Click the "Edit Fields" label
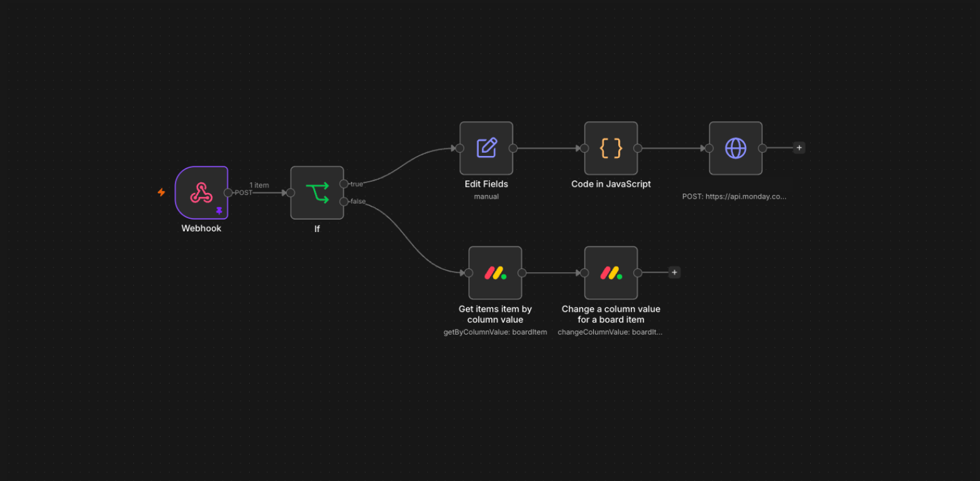Screen dimensions: 980x481 [x=486, y=184]
